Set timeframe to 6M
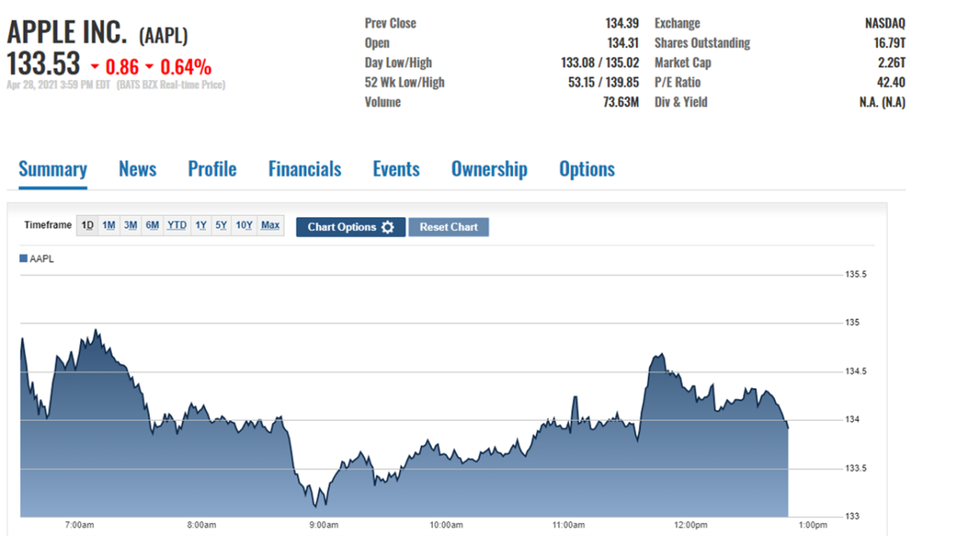This screenshot has width=980, height=536. pyautogui.click(x=152, y=226)
